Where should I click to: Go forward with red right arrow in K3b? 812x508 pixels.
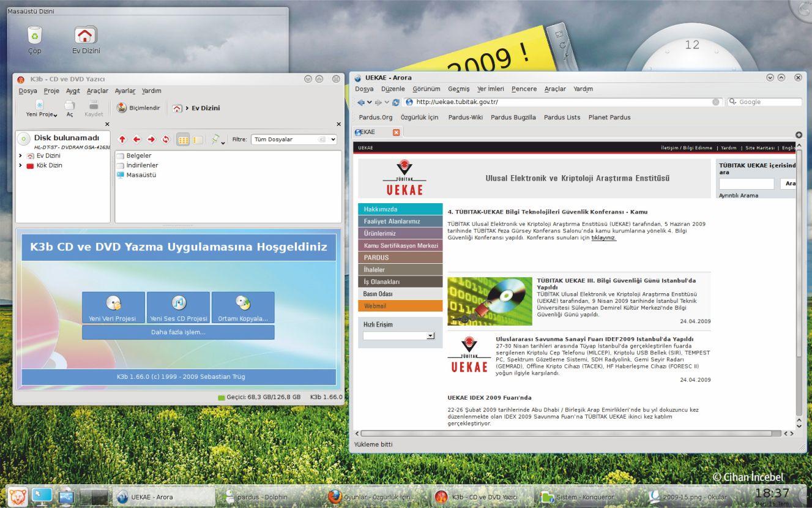[x=151, y=140]
